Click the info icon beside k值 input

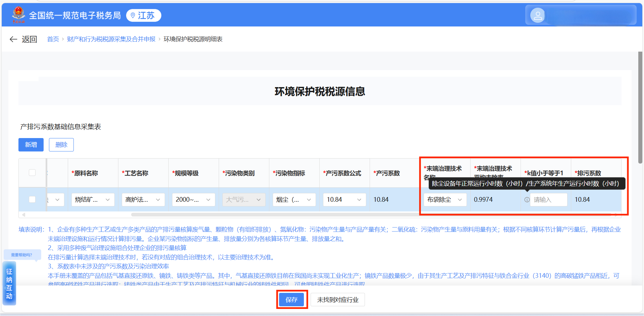tap(527, 200)
